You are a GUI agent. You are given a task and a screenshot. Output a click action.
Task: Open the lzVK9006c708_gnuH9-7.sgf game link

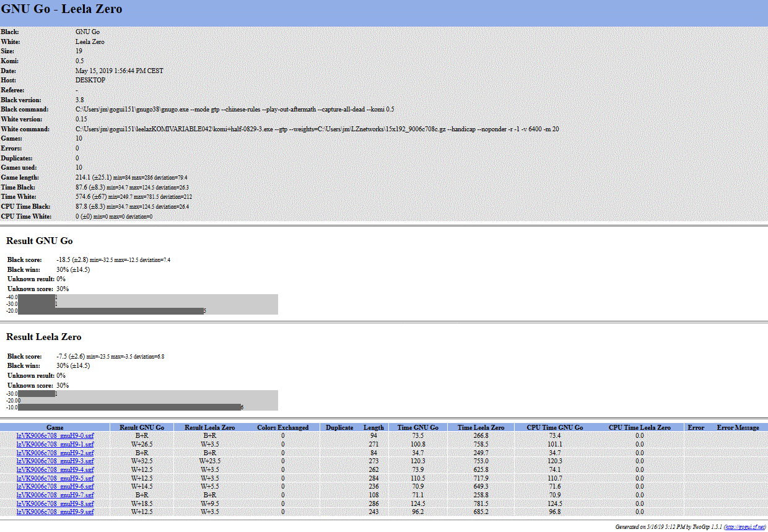point(55,495)
